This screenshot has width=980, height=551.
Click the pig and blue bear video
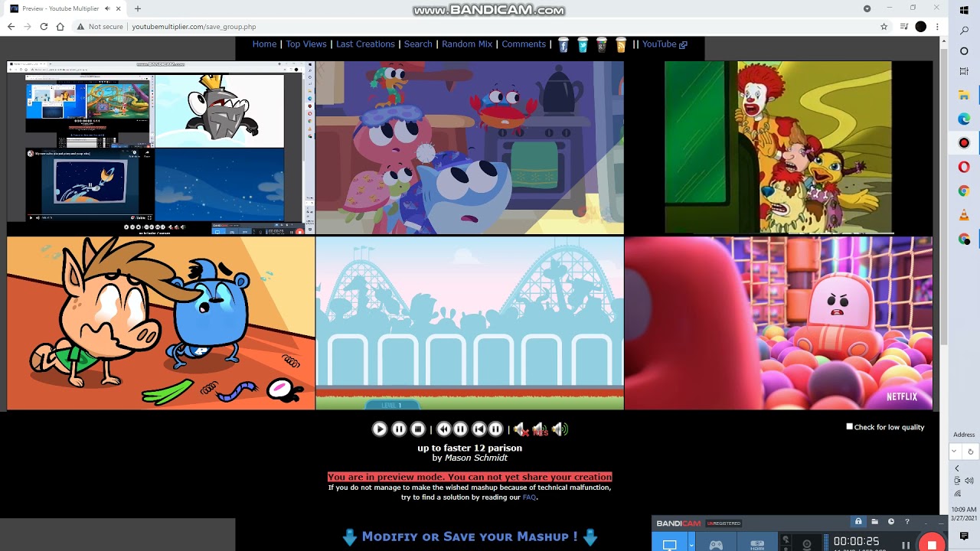[x=161, y=323]
